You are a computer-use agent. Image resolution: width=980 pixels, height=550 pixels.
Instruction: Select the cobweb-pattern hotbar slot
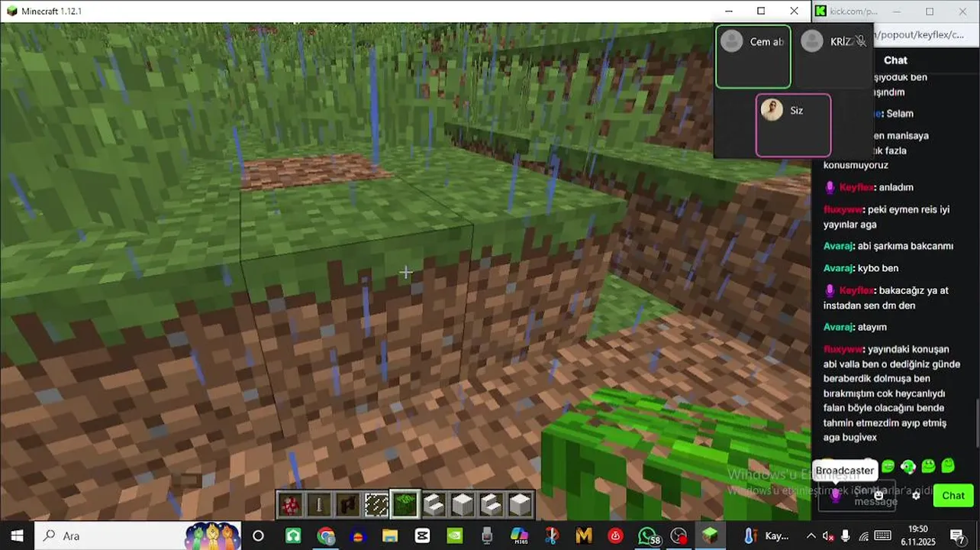click(376, 505)
